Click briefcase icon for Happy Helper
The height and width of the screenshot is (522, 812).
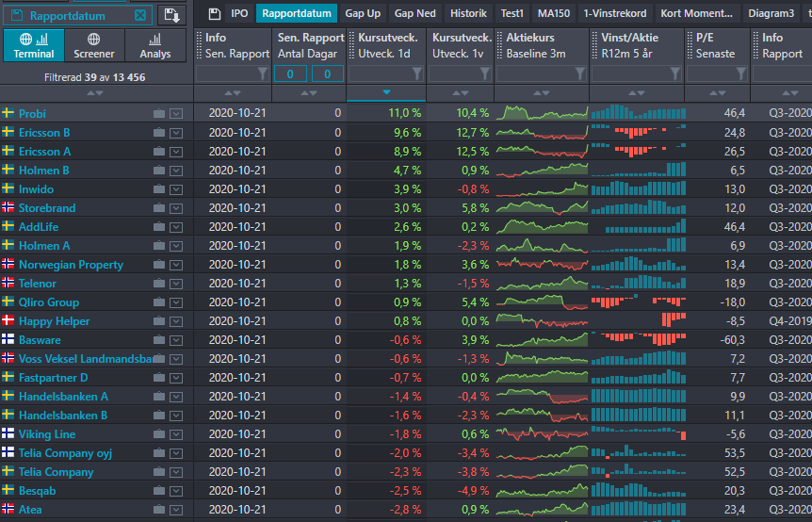(159, 321)
